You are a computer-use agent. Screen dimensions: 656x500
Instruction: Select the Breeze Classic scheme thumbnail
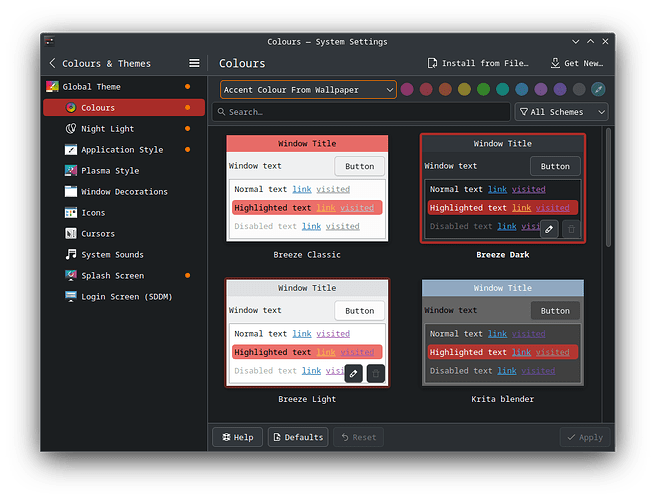point(307,188)
